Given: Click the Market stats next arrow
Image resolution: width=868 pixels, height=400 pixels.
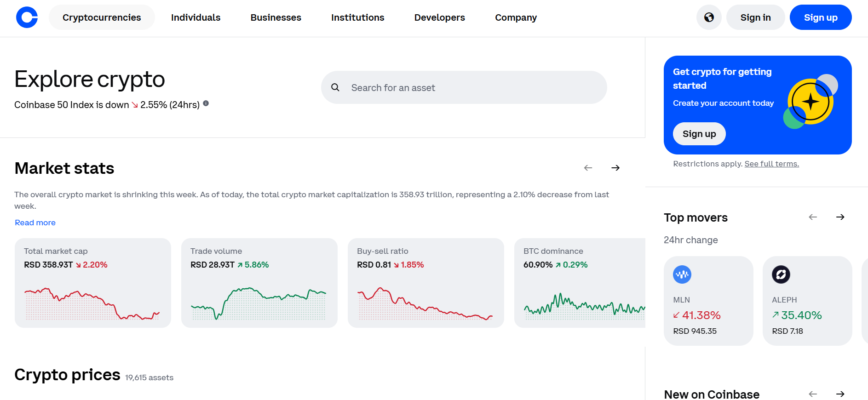Looking at the screenshot, I should point(615,168).
